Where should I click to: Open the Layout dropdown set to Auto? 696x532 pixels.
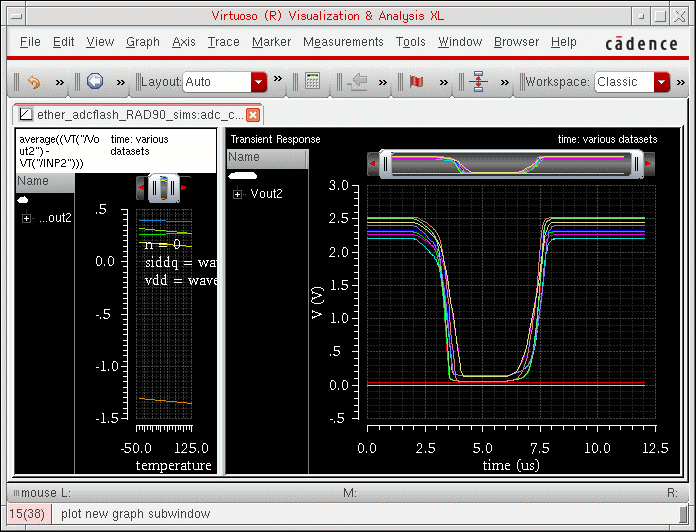point(259,82)
